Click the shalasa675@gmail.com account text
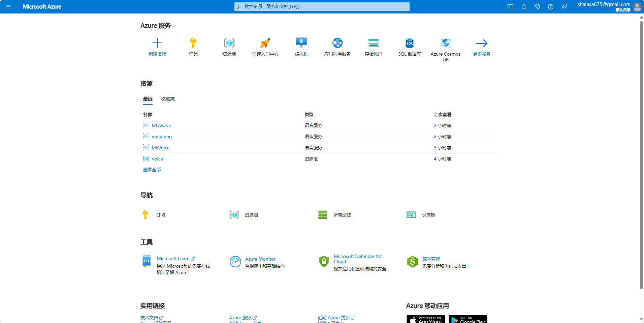 click(x=604, y=4)
